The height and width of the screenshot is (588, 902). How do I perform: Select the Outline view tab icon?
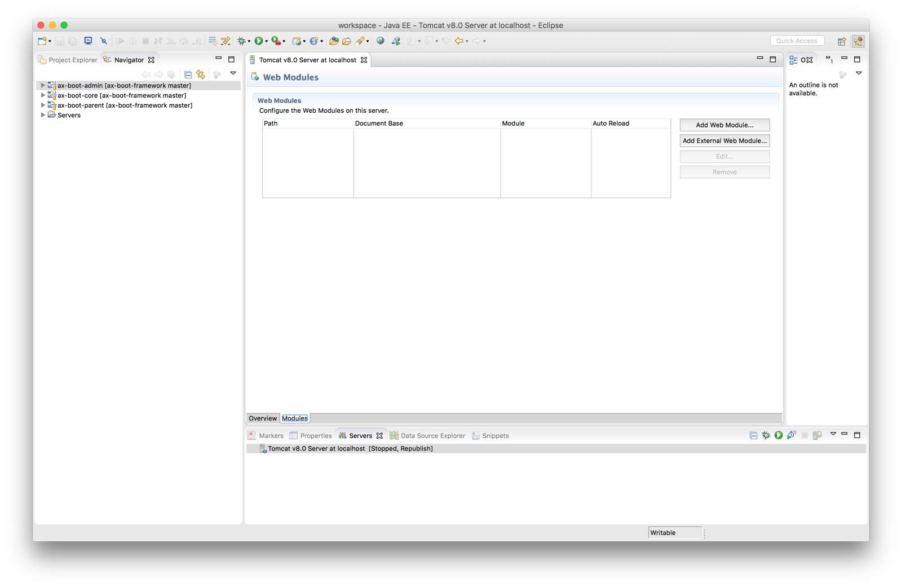click(x=793, y=60)
